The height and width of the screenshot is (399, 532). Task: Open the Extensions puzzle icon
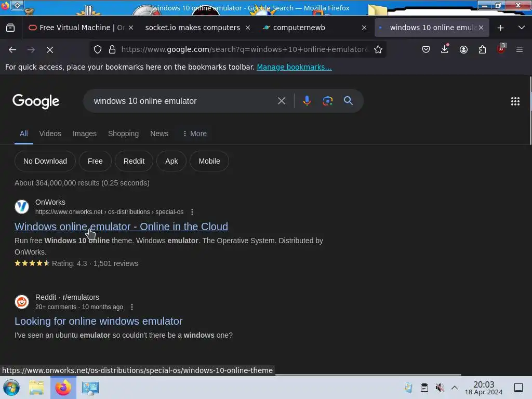[482, 49]
